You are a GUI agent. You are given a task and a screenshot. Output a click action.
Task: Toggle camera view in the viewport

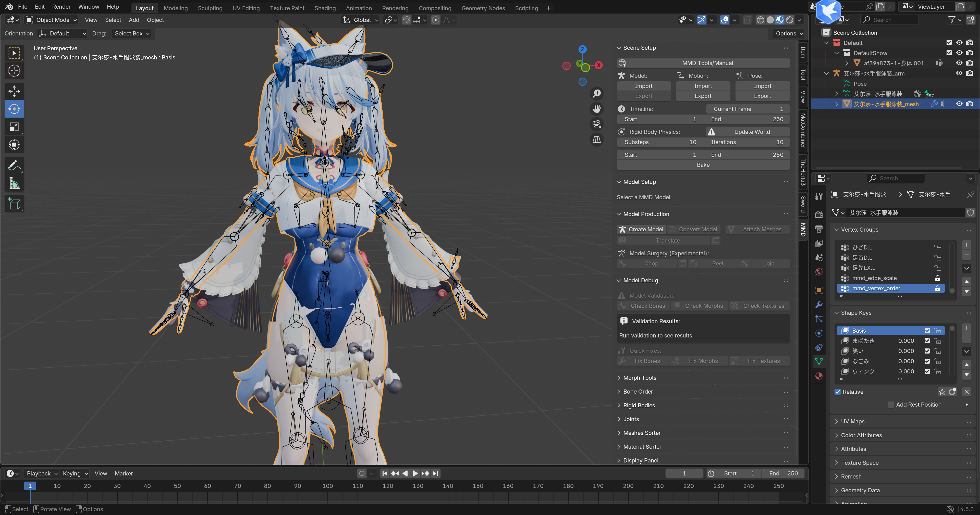[596, 124]
